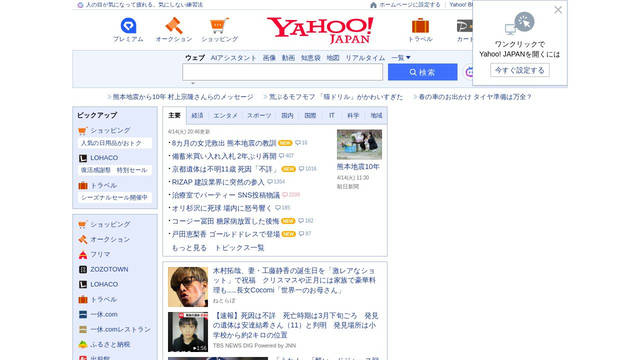
Task: Open シーズナルセール開催中 promo link
Action: coord(114,198)
